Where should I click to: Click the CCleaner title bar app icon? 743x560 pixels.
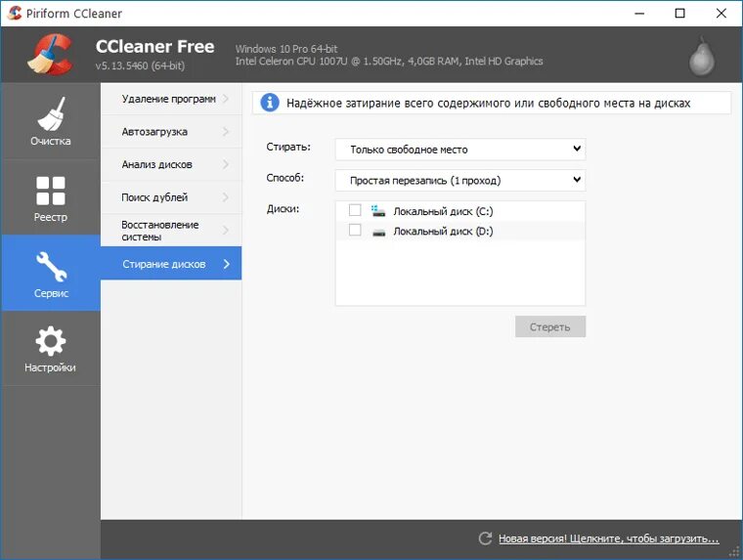pyautogui.click(x=15, y=13)
